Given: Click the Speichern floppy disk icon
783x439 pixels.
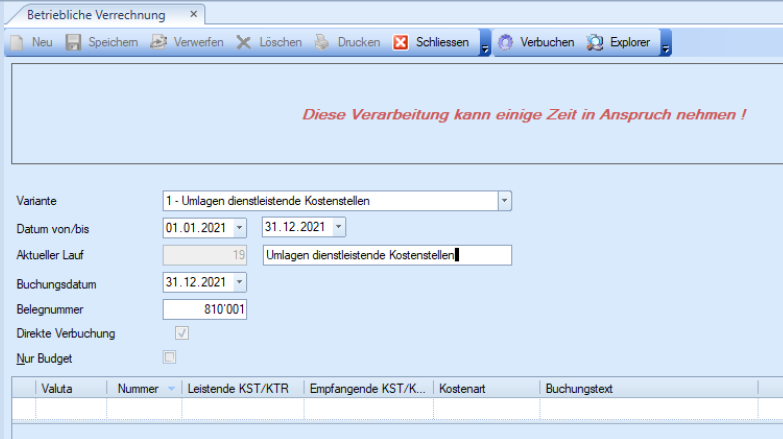Looking at the screenshot, I should tap(73, 42).
